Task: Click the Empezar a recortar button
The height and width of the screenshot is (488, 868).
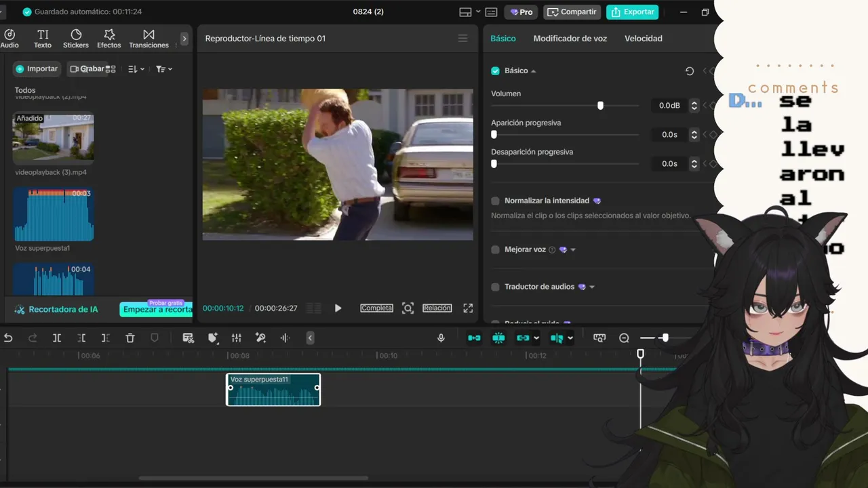Action: pos(157,310)
